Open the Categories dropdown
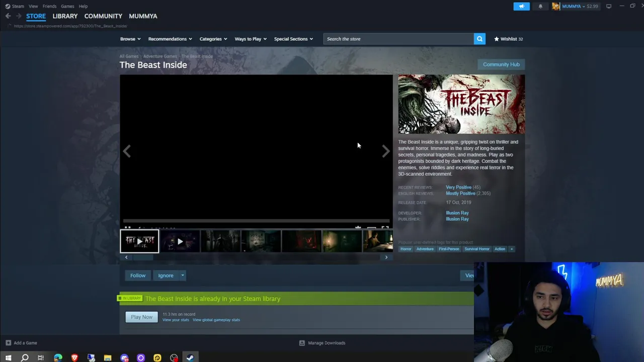This screenshot has width=644, height=362. tap(213, 39)
